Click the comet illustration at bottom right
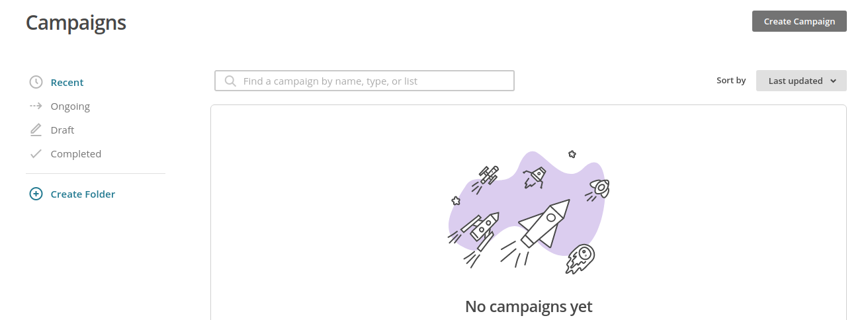The height and width of the screenshot is (320, 868). 580,259
